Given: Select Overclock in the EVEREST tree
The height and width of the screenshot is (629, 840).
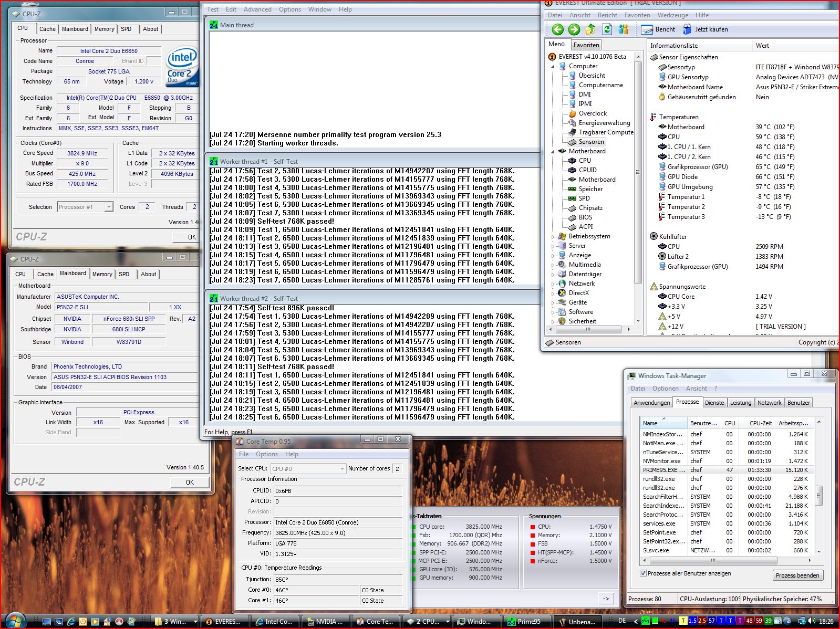Looking at the screenshot, I should pyautogui.click(x=593, y=113).
